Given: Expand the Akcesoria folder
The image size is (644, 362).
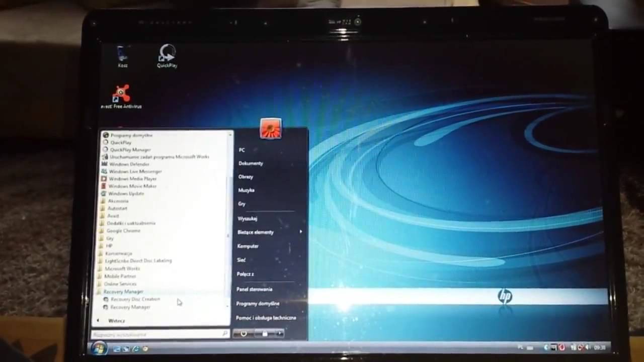Looking at the screenshot, I should point(115,201).
